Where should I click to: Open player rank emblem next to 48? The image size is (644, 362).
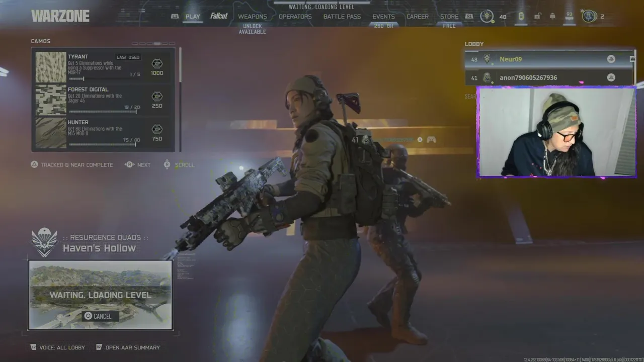coord(487,16)
